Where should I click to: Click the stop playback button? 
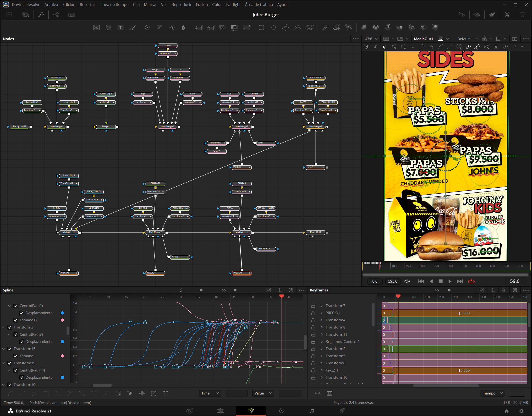tap(440, 281)
